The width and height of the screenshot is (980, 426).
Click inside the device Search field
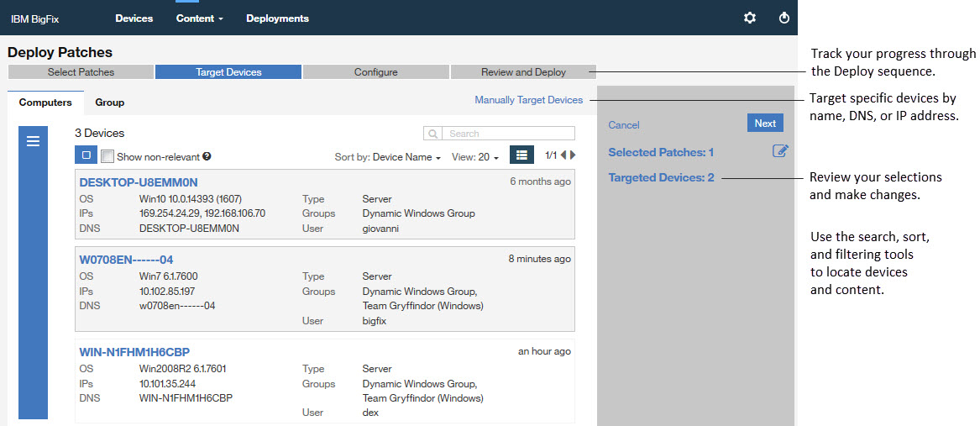508,134
